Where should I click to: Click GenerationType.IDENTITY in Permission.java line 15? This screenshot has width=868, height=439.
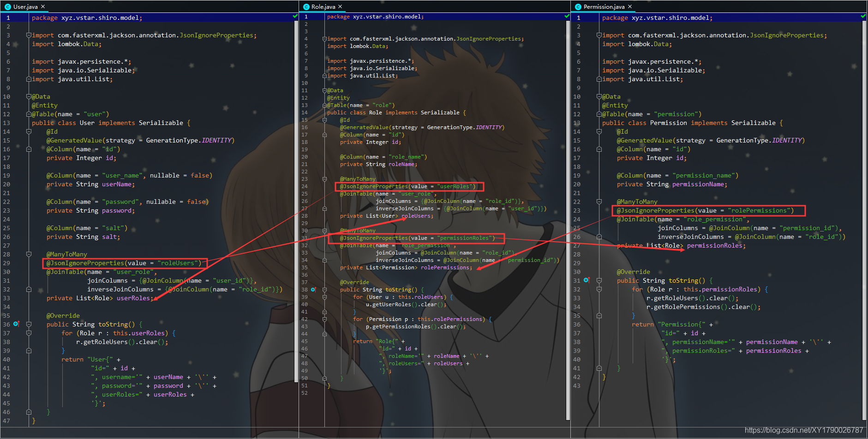click(759, 140)
